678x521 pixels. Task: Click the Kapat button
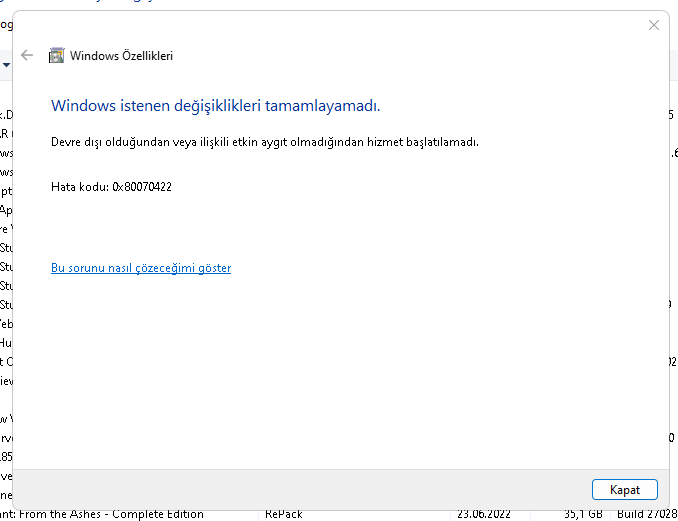tap(625, 490)
